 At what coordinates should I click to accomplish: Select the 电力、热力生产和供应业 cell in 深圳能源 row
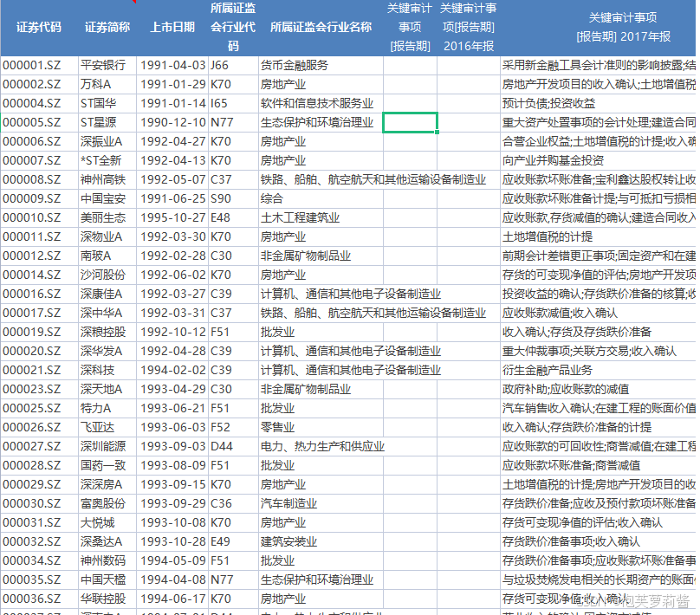[321, 446]
